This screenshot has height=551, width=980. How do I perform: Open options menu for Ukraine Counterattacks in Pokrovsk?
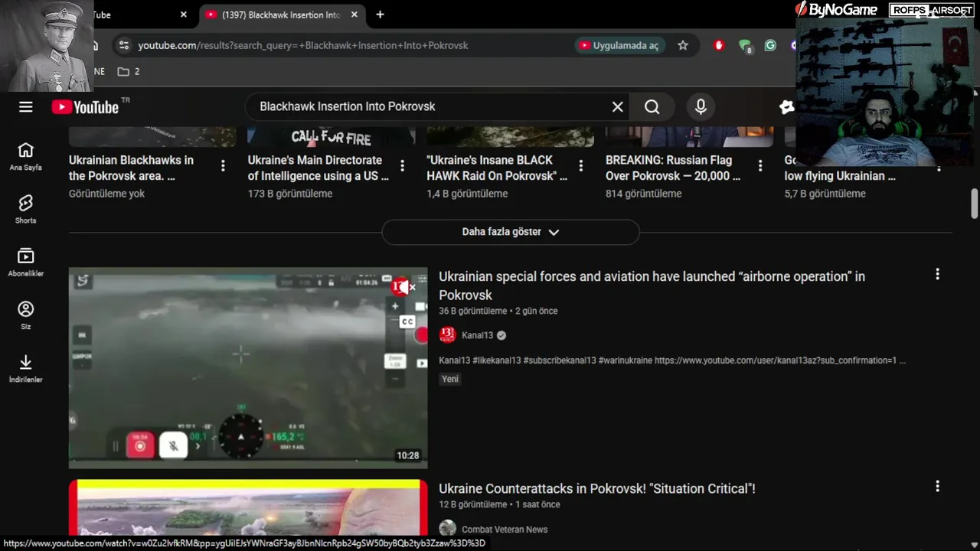click(x=937, y=486)
